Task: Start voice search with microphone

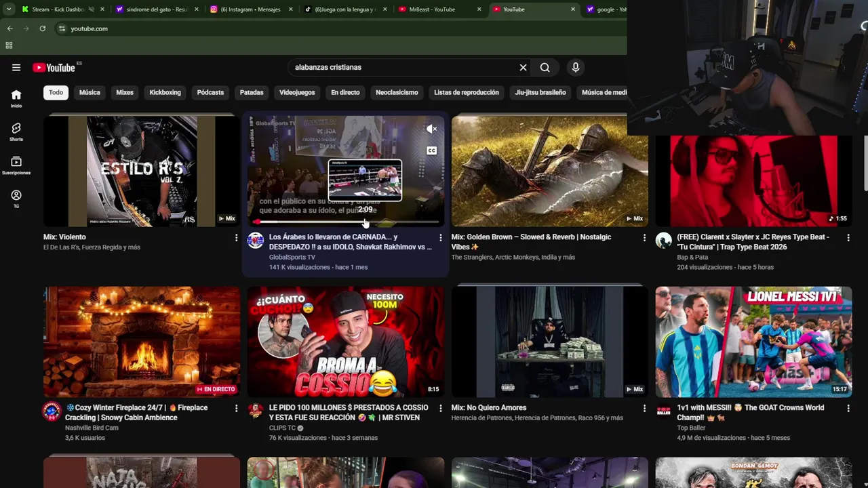Action: 575,67
